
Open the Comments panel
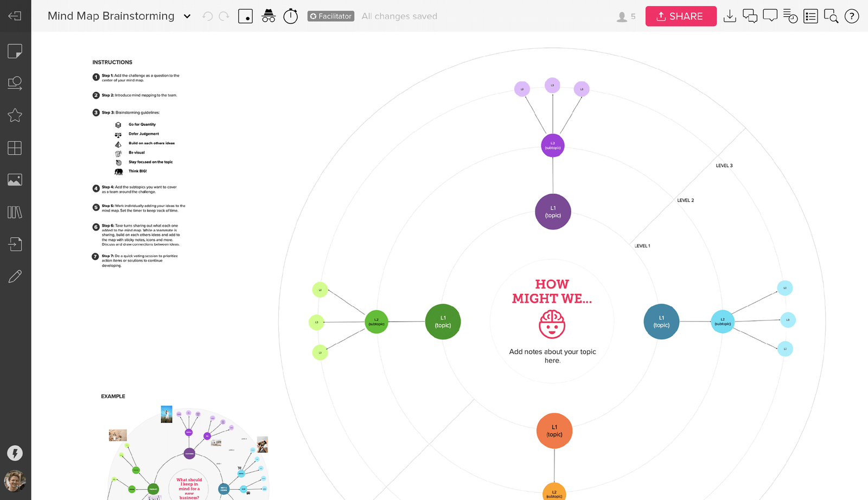click(x=770, y=16)
